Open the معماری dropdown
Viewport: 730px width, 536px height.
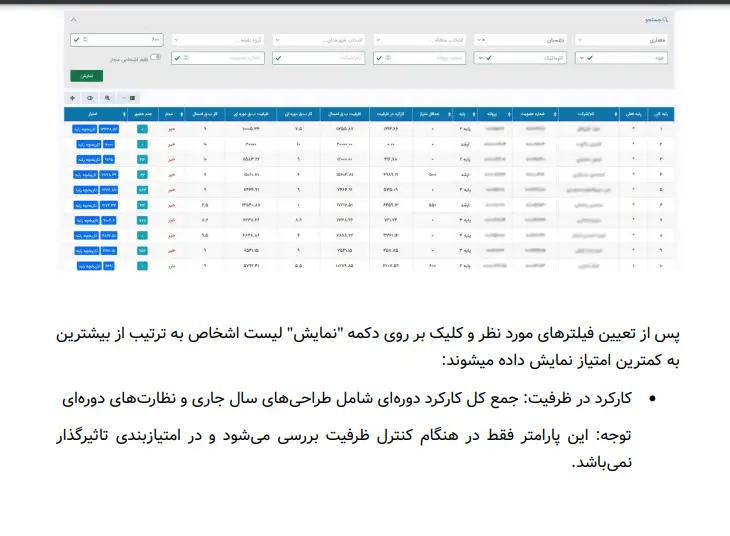click(621, 40)
